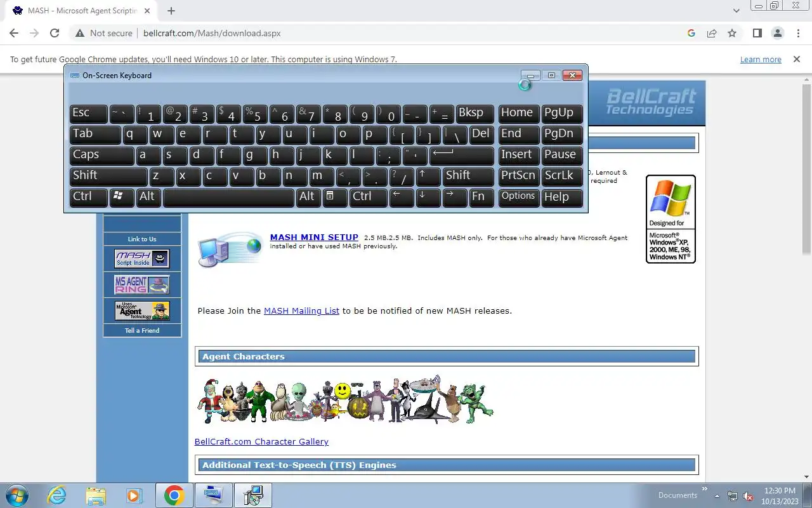
Task: Click the left arrow key
Action: [x=402, y=197]
